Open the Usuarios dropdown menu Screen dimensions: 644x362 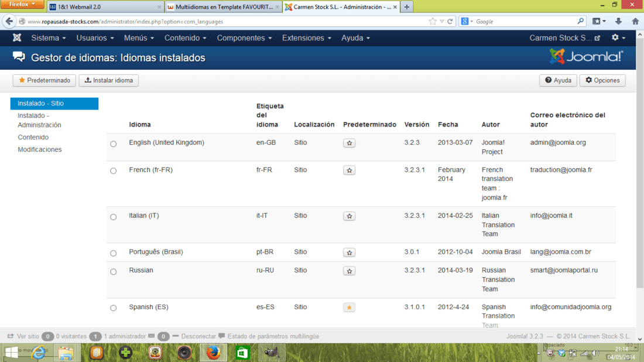[x=95, y=38]
